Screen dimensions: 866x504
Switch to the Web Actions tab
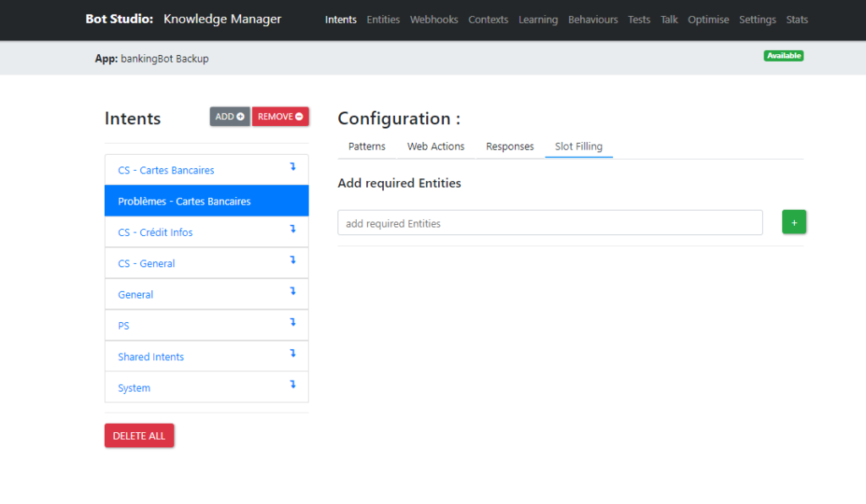tap(436, 146)
